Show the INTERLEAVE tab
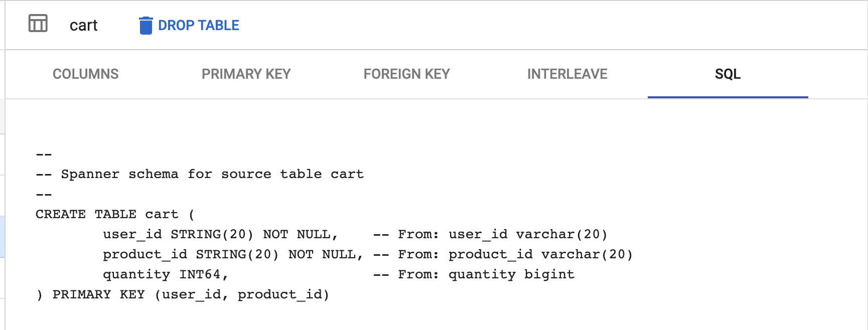Screen dimensions: 868x330 [567, 74]
